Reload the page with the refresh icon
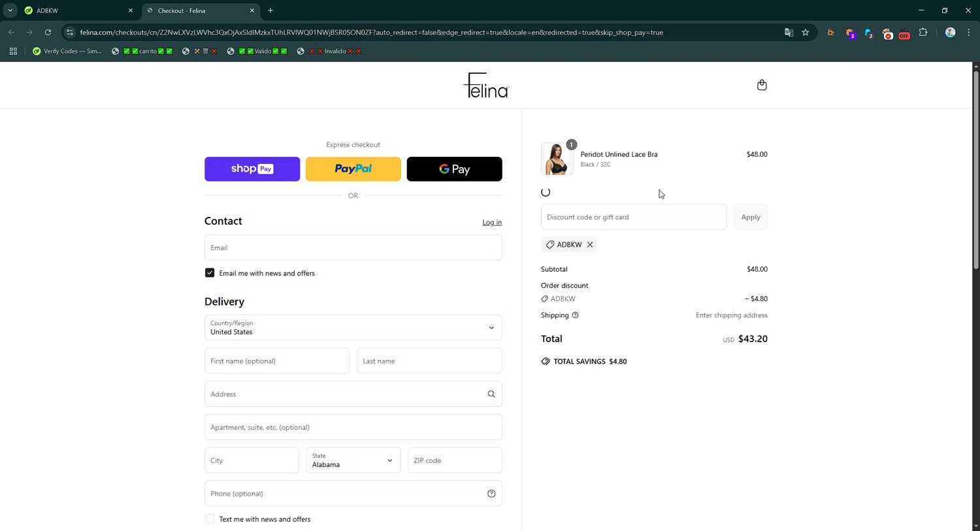This screenshot has width=980, height=531. pos(48,32)
